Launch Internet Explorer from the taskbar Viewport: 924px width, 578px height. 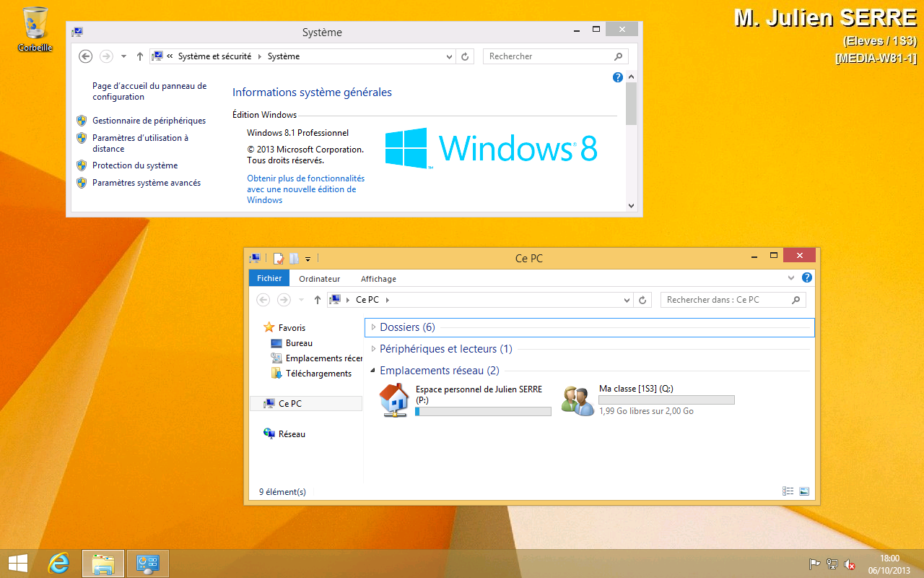tap(58, 563)
